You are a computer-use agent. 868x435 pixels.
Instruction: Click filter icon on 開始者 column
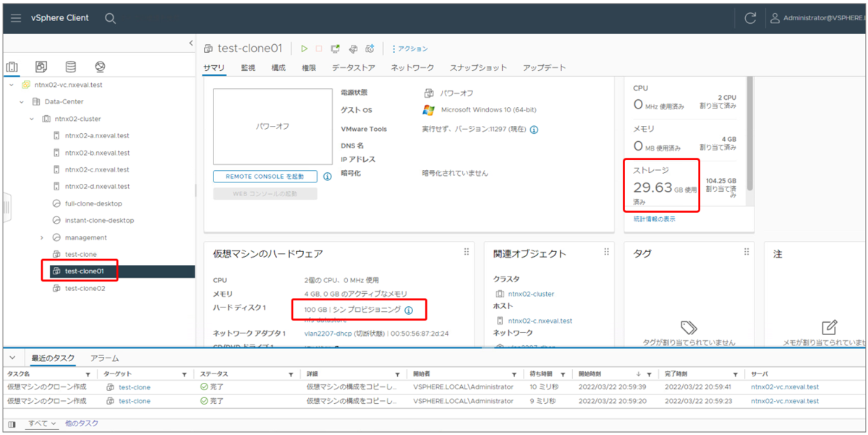[515, 375]
